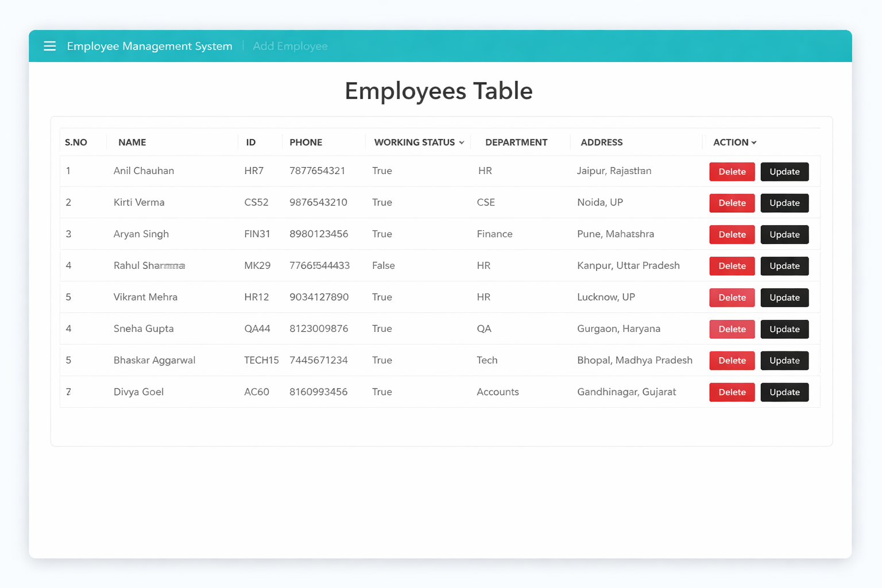
Task: Click the Employee Management System title
Action: [149, 46]
